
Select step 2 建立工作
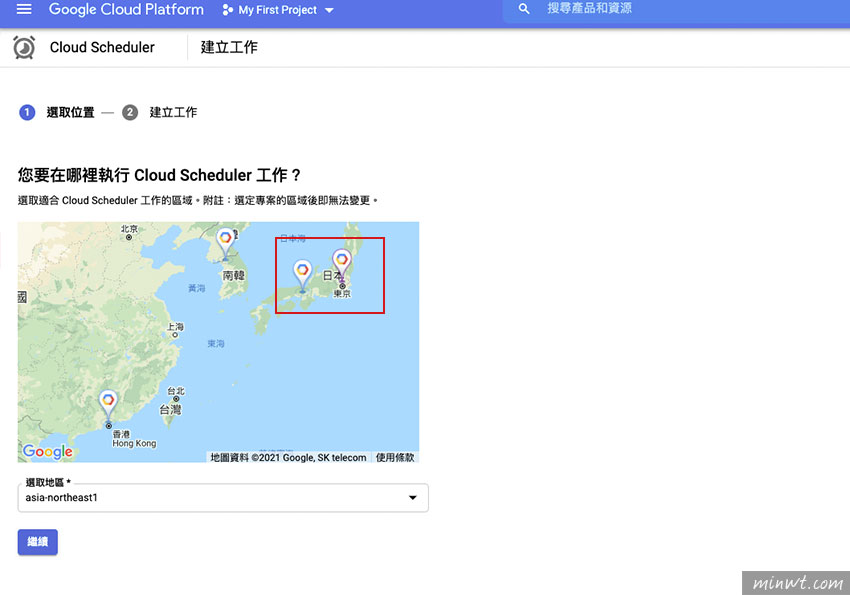[x=160, y=112]
